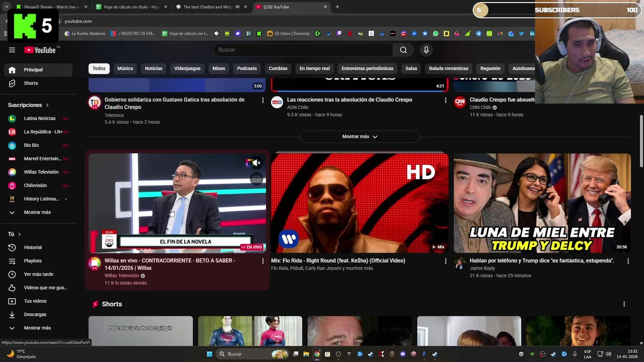The height and width of the screenshot is (362, 644).
Task: Open Windows Start menu
Action: [x=209, y=354]
